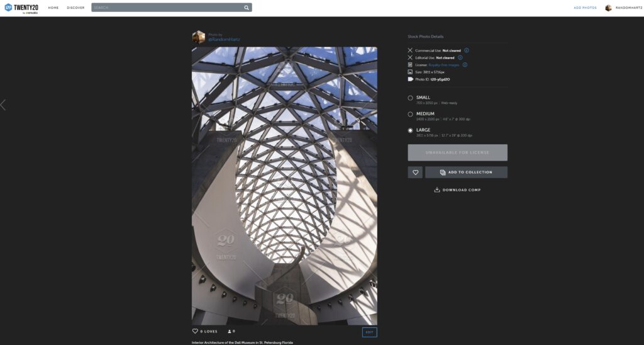
Task: Click info icon beside Editorial Use
Action: point(460,57)
